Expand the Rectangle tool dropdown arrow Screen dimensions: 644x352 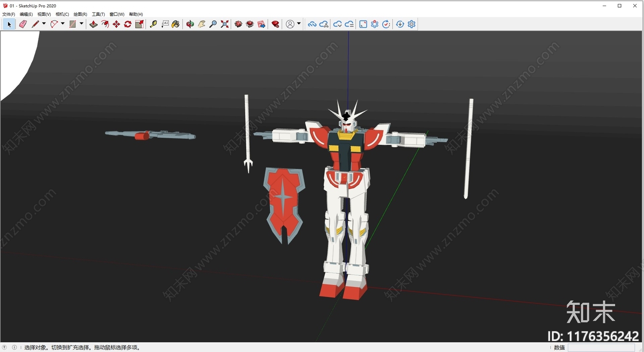click(x=81, y=24)
